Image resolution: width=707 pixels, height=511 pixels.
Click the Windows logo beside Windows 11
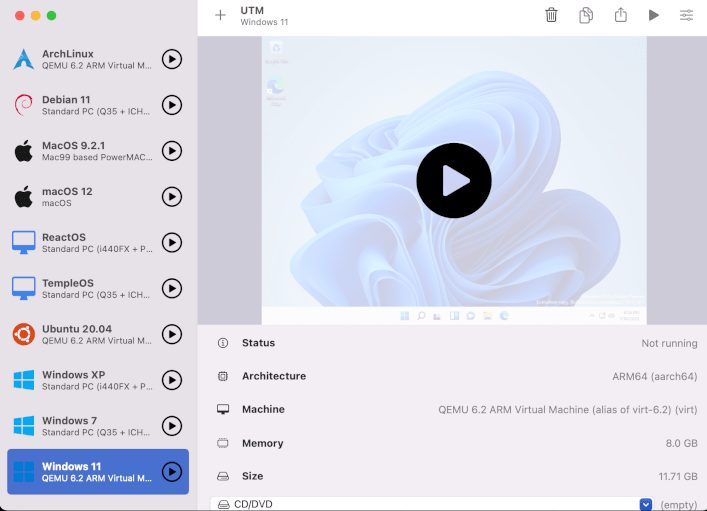(x=23, y=472)
